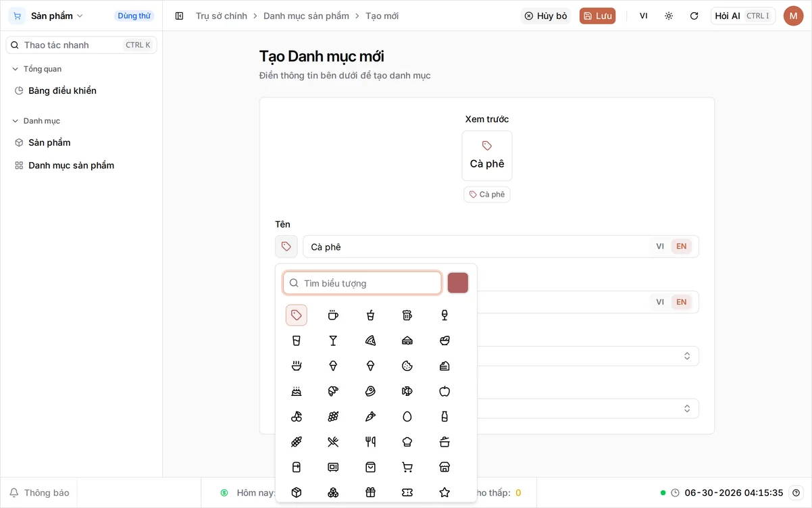This screenshot has width=812, height=508.
Task: Pick the wheat stalk icon
Action: pyautogui.click(x=297, y=442)
